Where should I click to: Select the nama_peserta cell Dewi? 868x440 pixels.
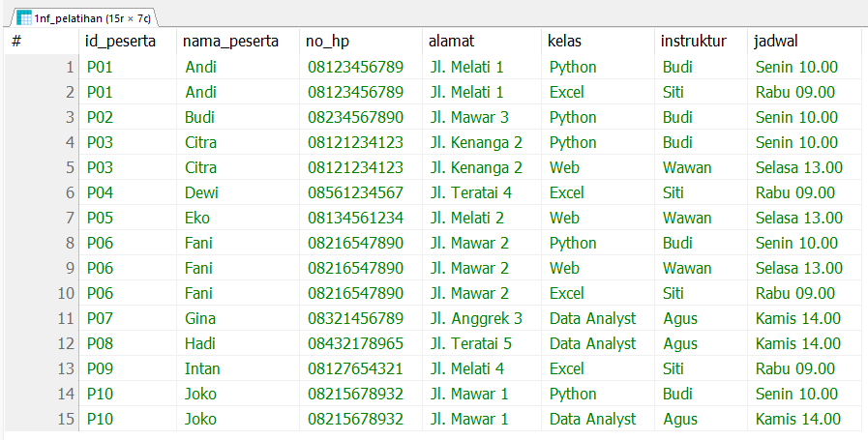238,192
